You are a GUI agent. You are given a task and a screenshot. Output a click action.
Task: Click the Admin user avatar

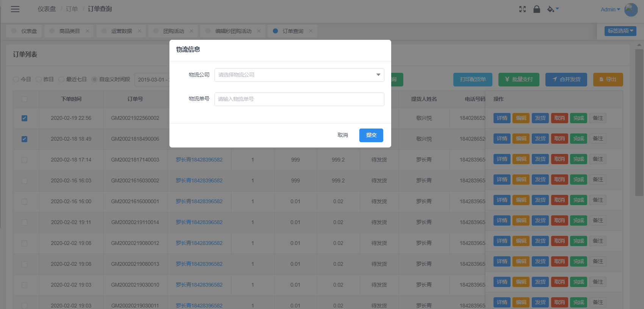631,9
